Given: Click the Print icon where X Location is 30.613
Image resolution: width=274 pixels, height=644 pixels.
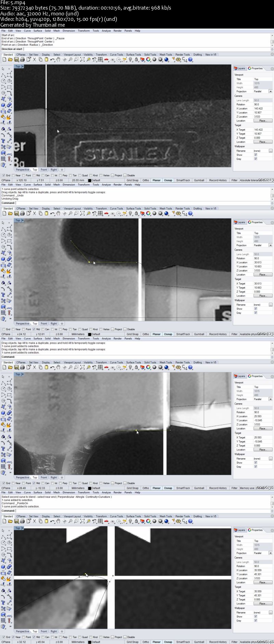Looking at the screenshot, I should pos(22,213).
